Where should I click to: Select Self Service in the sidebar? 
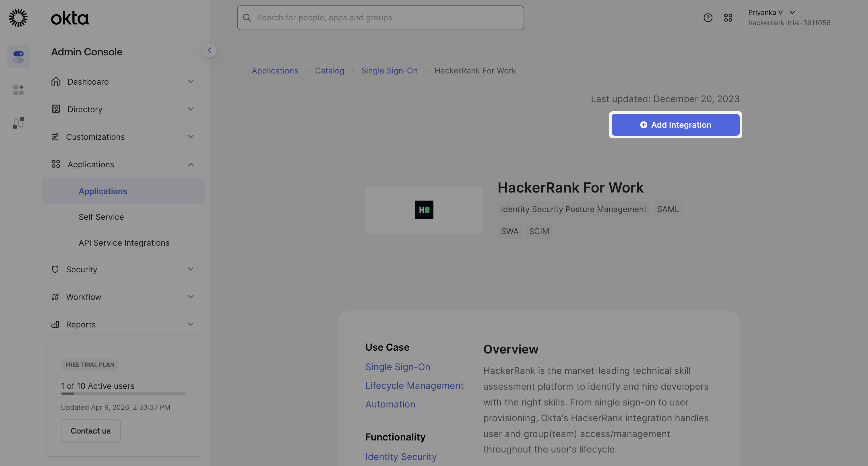(101, 217)
